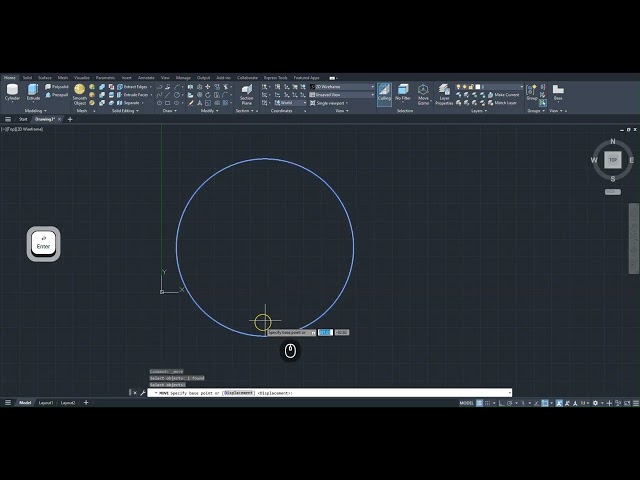Click the Smooth Object mesh tool

click(80, 94)
